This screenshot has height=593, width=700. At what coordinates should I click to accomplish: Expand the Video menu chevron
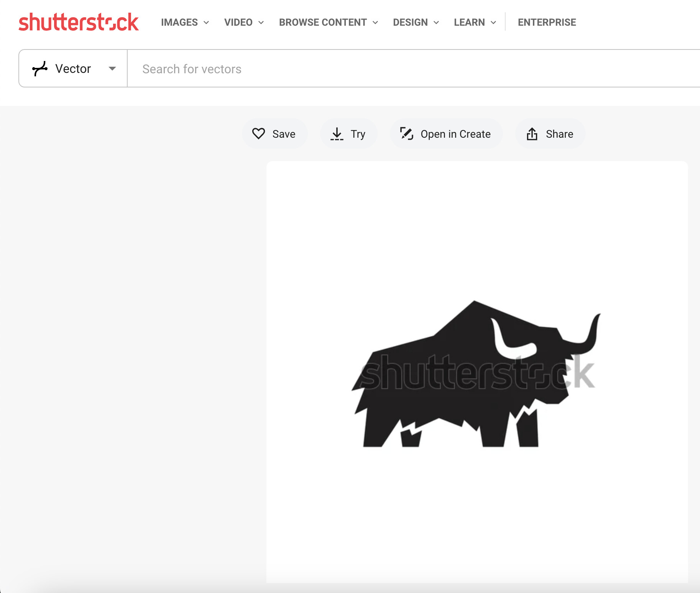click(261, 23)
